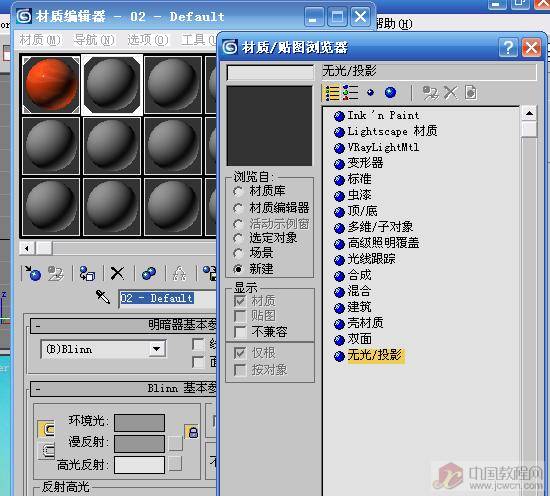The image size is (550, 496).
Task: Click Clear Material Library icon in browser
Action: coord(471,93)
